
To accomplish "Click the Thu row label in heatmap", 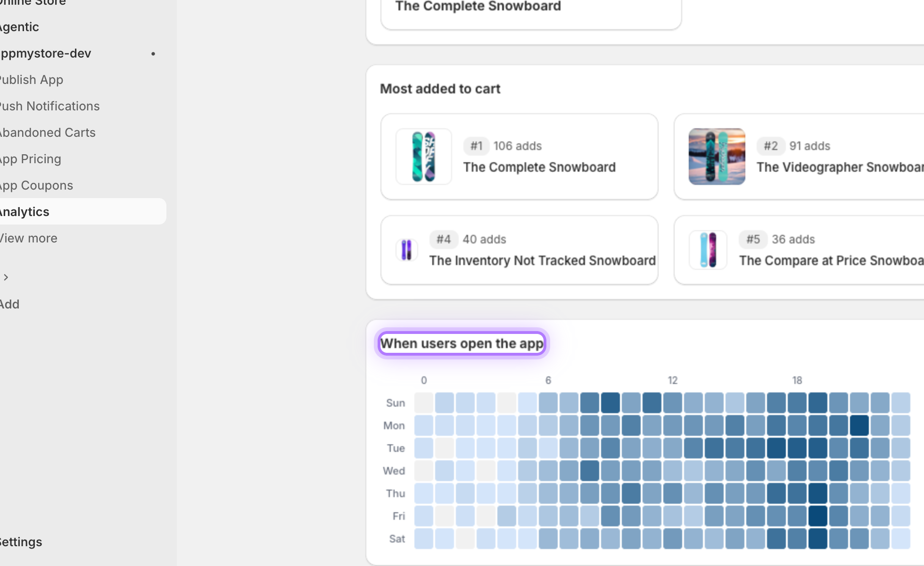I will click(396, 494).
